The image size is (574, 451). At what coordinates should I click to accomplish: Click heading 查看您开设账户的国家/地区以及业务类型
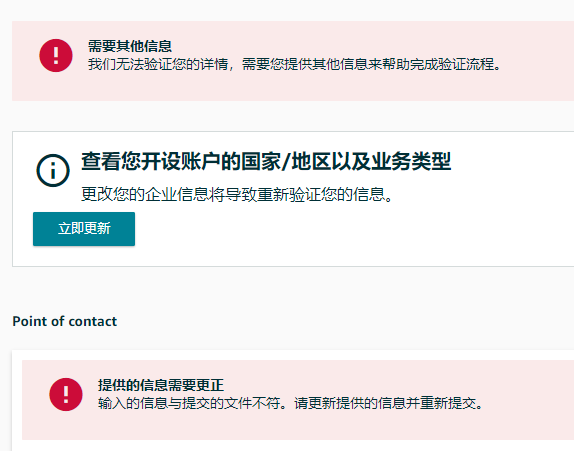point(266,161)
